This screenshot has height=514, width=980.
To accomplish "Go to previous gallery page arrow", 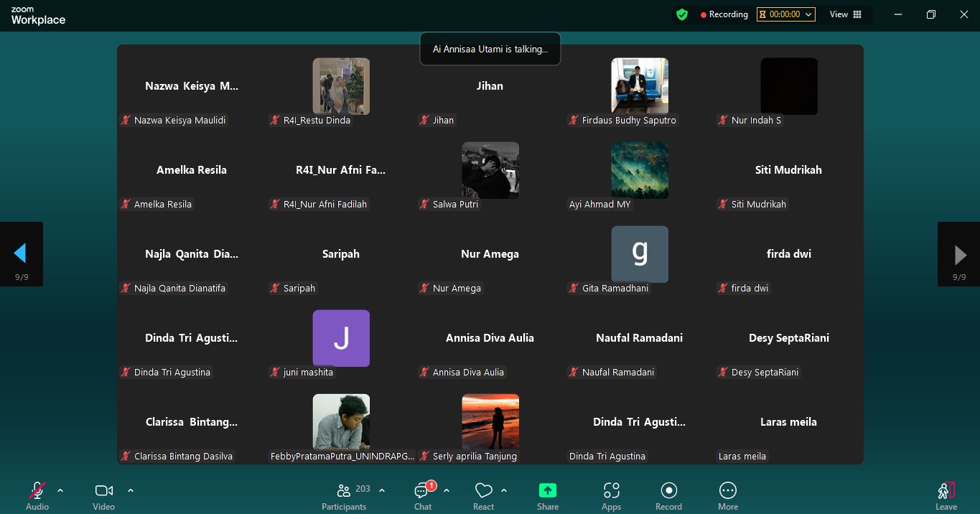I will pyautogui.click(x=21, y=253).
